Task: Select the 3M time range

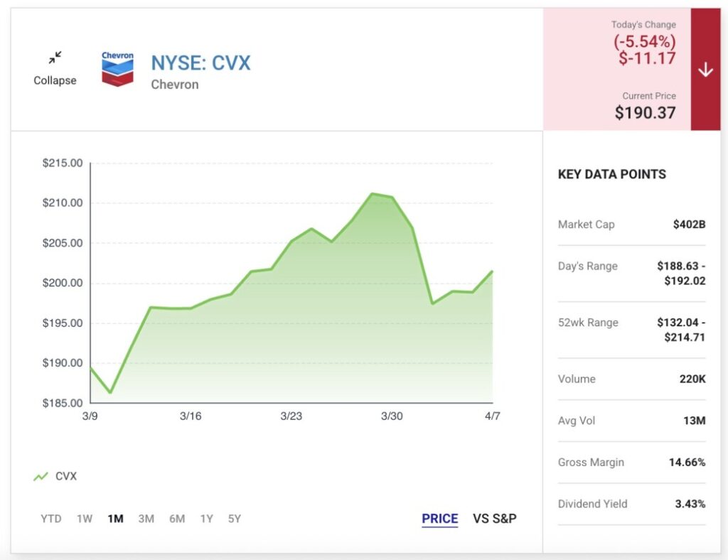Action: coord(146,519)
